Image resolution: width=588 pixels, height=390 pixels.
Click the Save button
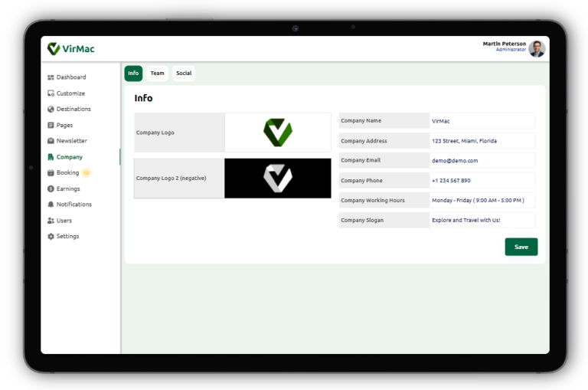coord(521,247)
